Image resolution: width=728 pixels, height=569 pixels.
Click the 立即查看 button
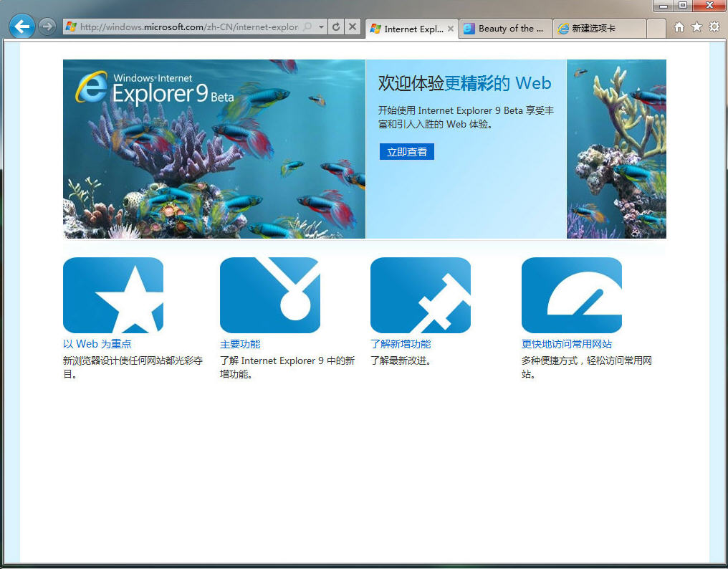(x=407, y=151)
